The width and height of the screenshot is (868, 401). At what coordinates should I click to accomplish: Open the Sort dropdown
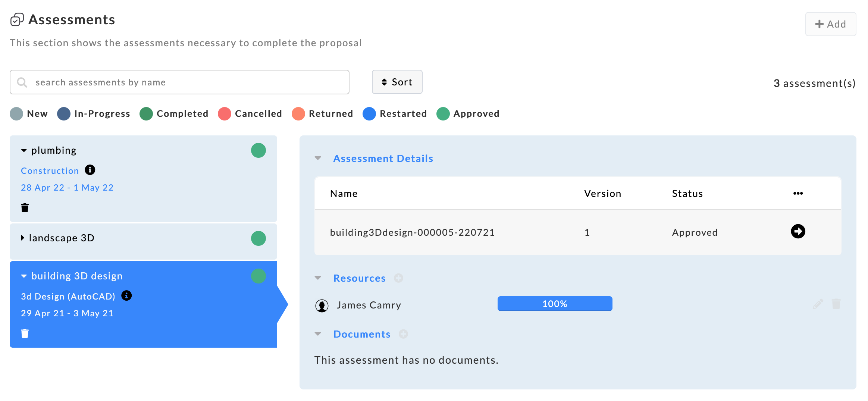pyautogui.click(x=397, y=82)
